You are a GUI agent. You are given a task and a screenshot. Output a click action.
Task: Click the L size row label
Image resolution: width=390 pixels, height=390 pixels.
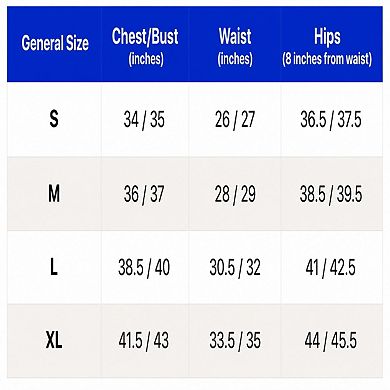point(54,267)
